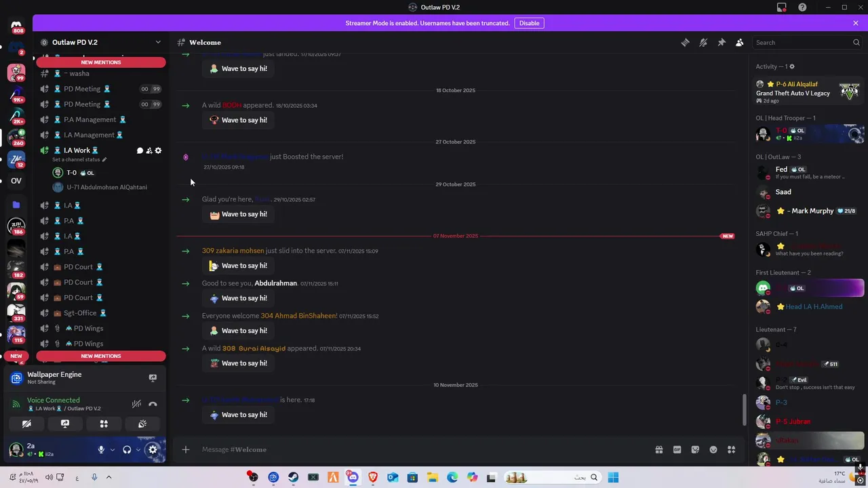This screenshot has height=488, width=868.
Task: Open the first PD Wings channel
Action: click(101, 328)
